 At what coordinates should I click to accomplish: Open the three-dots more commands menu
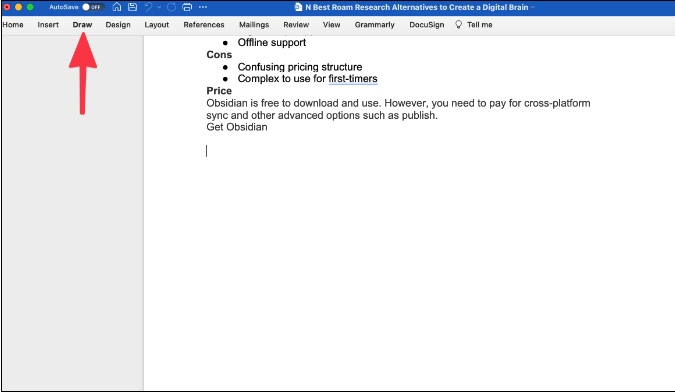point(203,7)
